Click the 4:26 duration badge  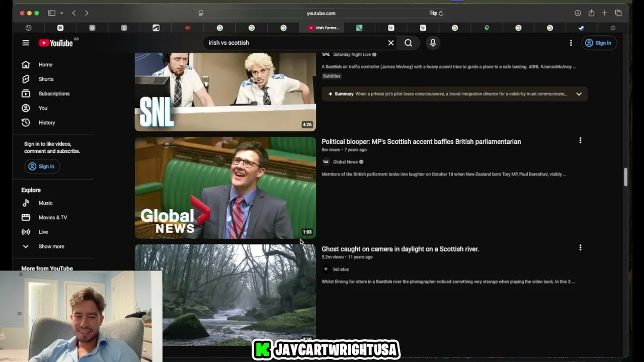coord(307,125)
